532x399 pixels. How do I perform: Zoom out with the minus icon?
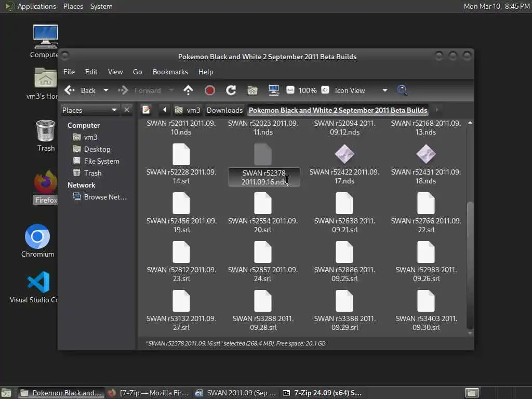pyautogui.click(x=290, y=90)
